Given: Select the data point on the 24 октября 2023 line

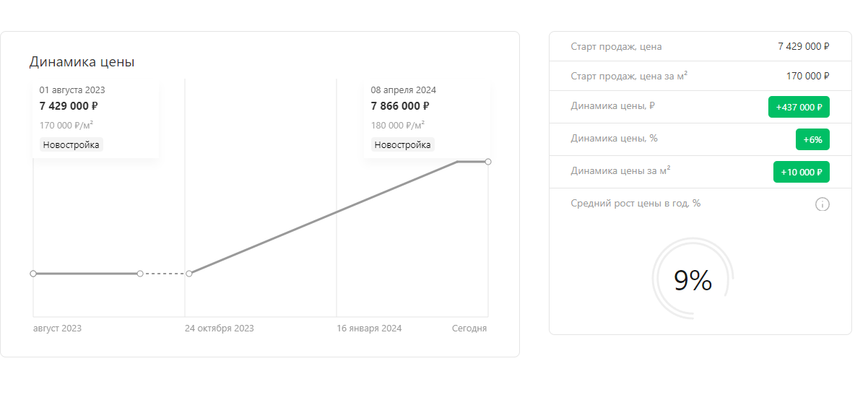Looking at the screenshot, I should pyautogui.click(x=189, y=274).
